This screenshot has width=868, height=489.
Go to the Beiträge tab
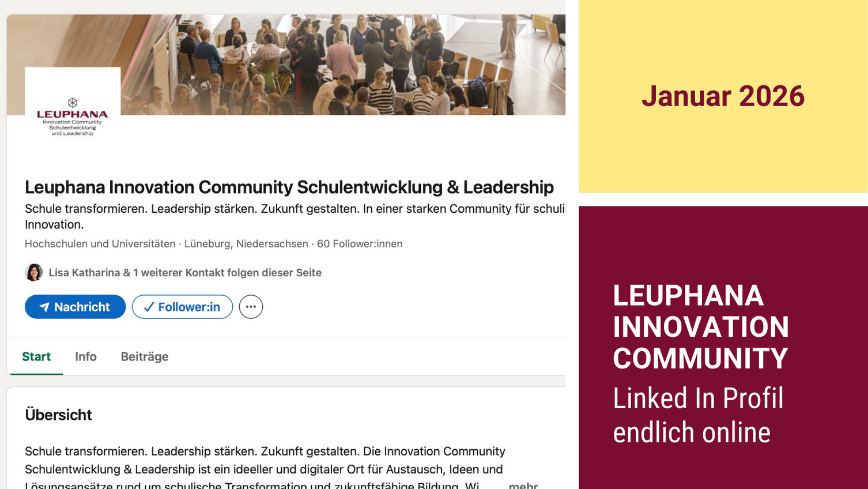click(x=144, y=356)
